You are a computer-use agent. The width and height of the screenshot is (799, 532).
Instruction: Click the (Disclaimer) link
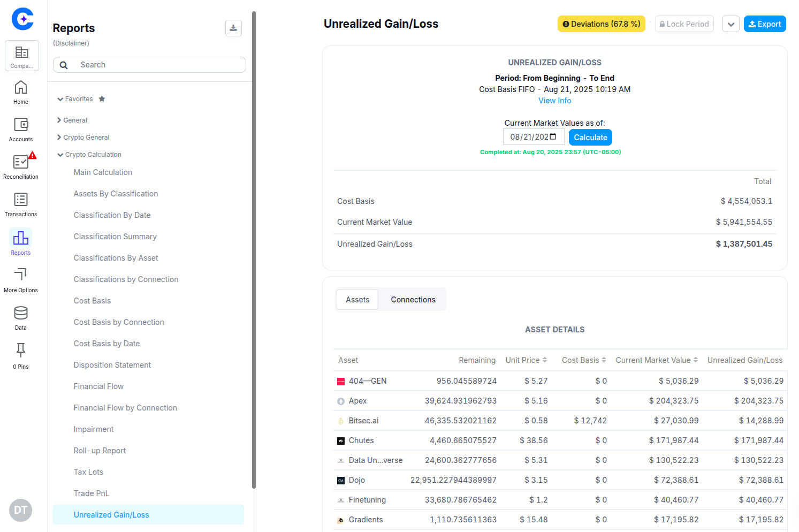click(71, 43)
